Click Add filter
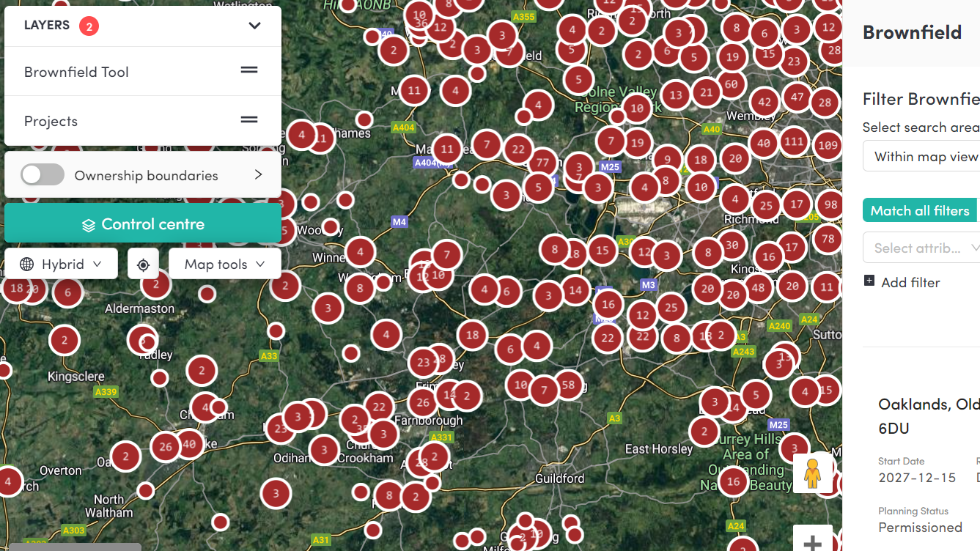Image resolution: width=980 pixels, height=551 pixels. [902, 282]
